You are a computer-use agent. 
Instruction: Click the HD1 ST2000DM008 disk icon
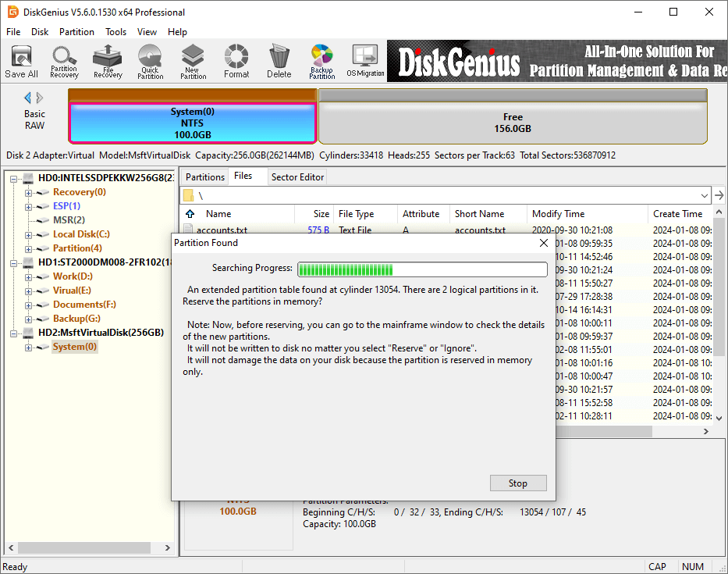coord(29,262)
